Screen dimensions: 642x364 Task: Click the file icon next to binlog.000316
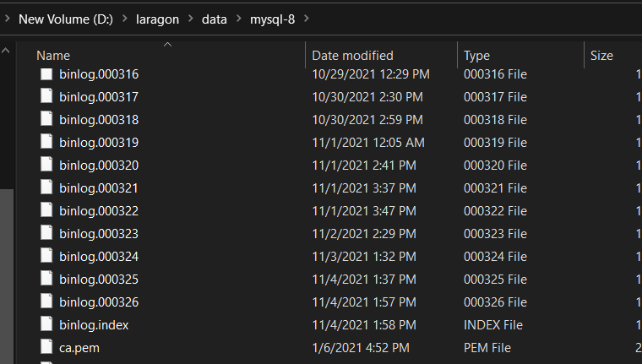tap(46, 73)
